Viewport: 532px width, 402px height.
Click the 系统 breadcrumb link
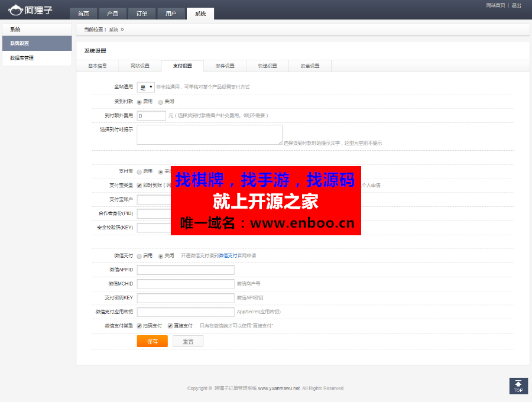pyautogui.click(x=113, y=30)
